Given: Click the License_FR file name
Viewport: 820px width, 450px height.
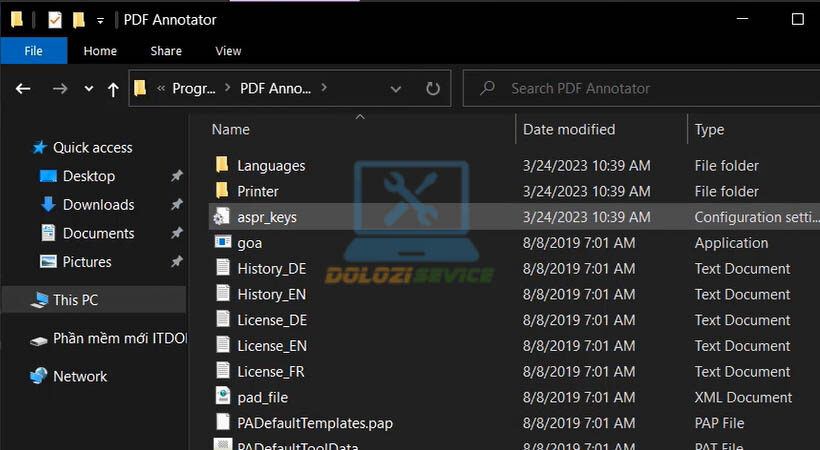Looking at the screenshot, I should [x=270, y=372].
